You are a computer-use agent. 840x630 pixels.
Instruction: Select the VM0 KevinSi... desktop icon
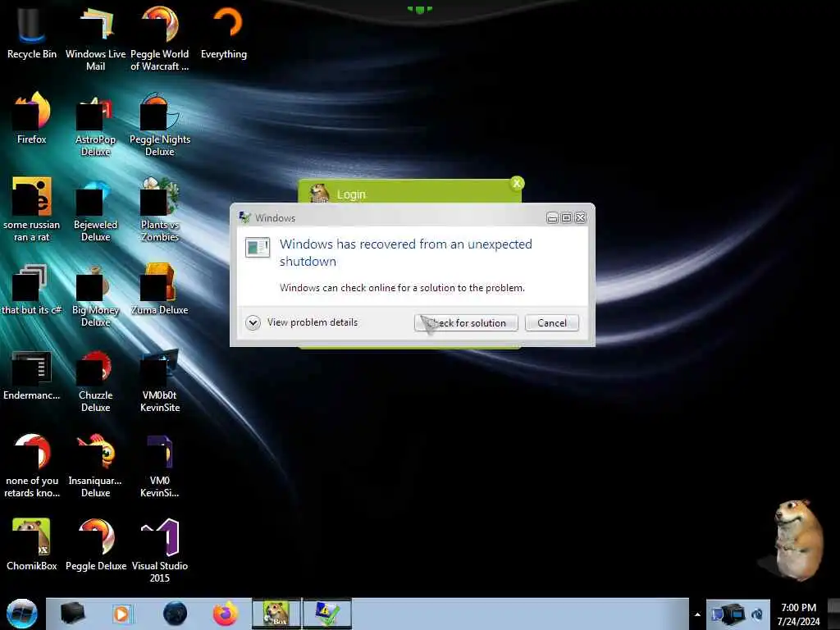160,466
